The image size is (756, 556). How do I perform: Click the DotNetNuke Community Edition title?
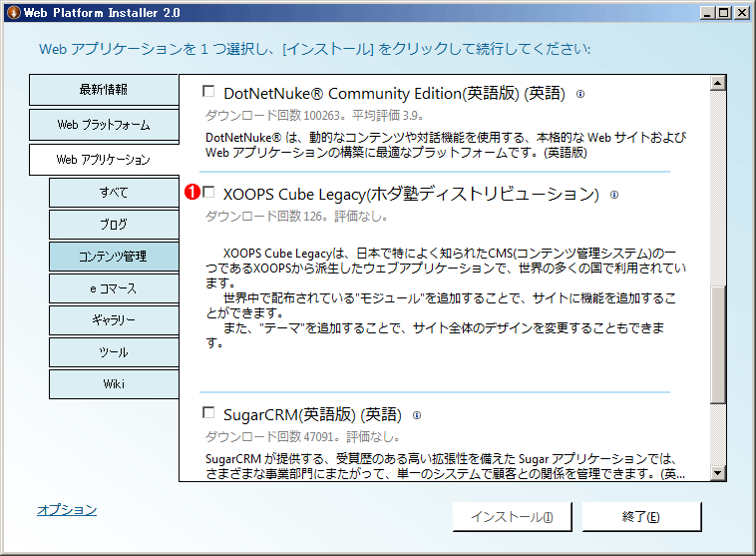click(394, 93)
